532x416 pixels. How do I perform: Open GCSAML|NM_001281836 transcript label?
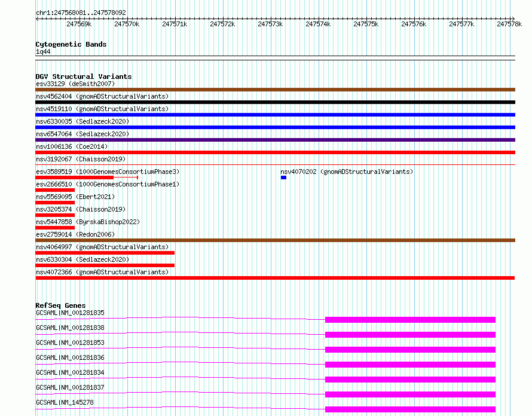[70, 357]
